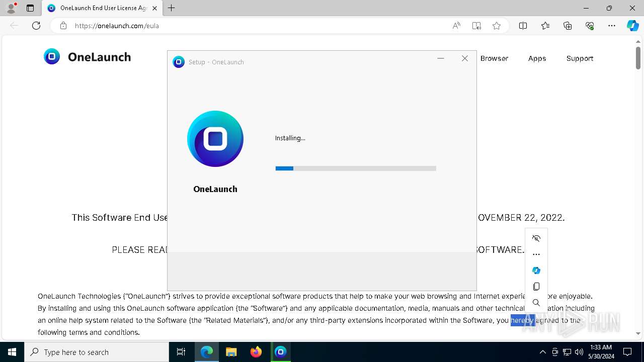The width and height of the screenshot is (644, 362).
Task: Open the Copilot sidebar
Action: click(x=632, y=26)
